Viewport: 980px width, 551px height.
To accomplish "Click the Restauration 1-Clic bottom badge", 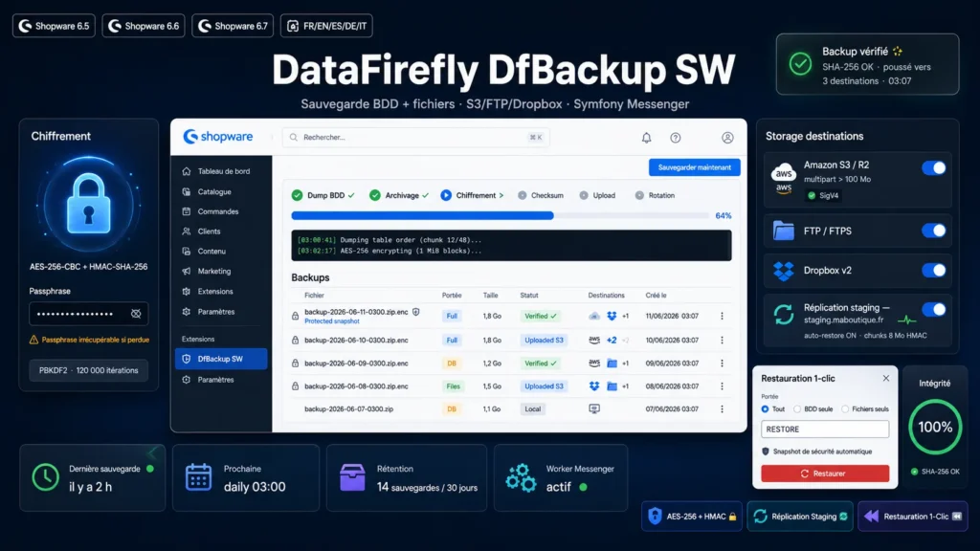I will pyautogui.click(x=913, y=516).
